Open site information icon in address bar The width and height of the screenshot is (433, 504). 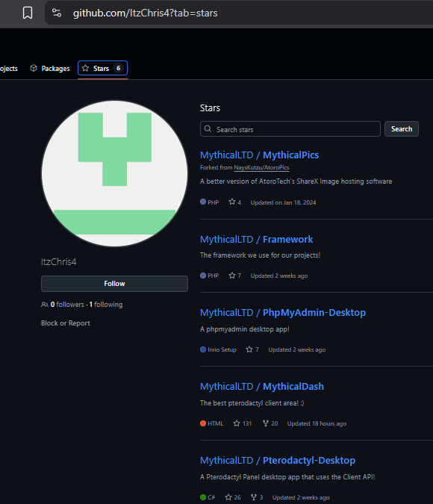tap(57, 13)
